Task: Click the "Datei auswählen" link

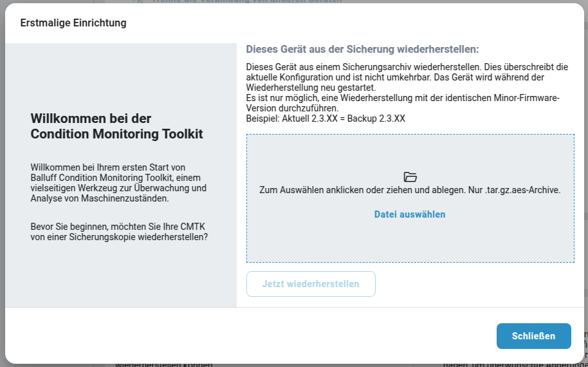Action: click(x=410, y=214)
